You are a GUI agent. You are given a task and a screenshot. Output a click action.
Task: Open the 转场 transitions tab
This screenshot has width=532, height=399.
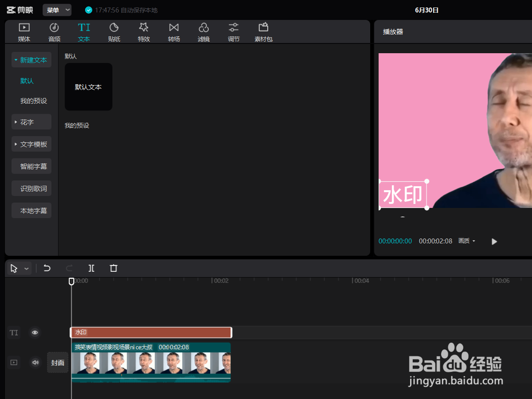pyautogui.click(x=174, y=32)
